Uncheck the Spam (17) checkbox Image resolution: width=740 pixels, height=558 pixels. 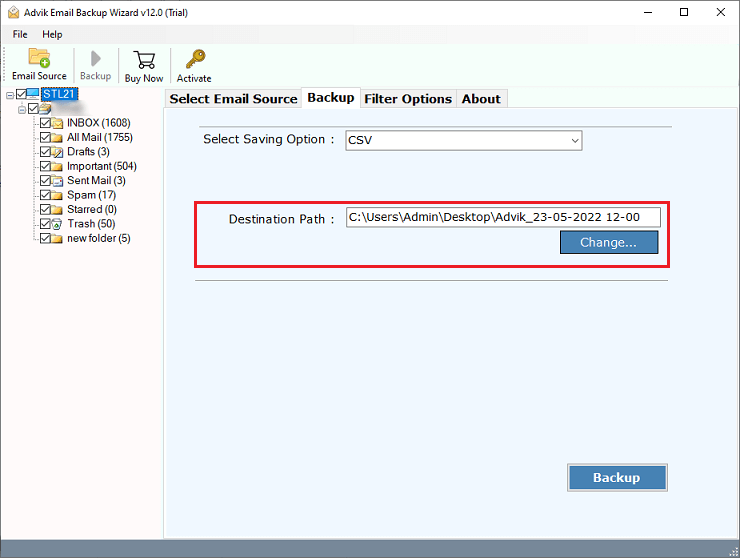click(45, 195)
